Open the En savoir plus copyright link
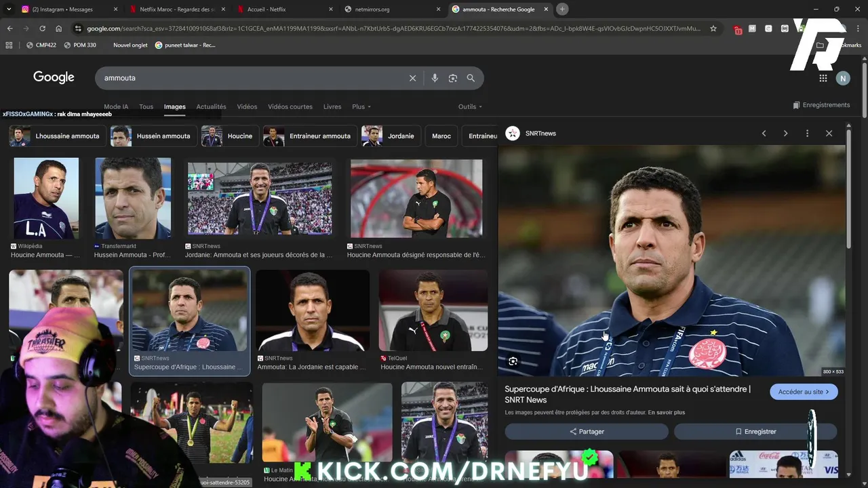868x488 pixels. click(x=666, y=412)
